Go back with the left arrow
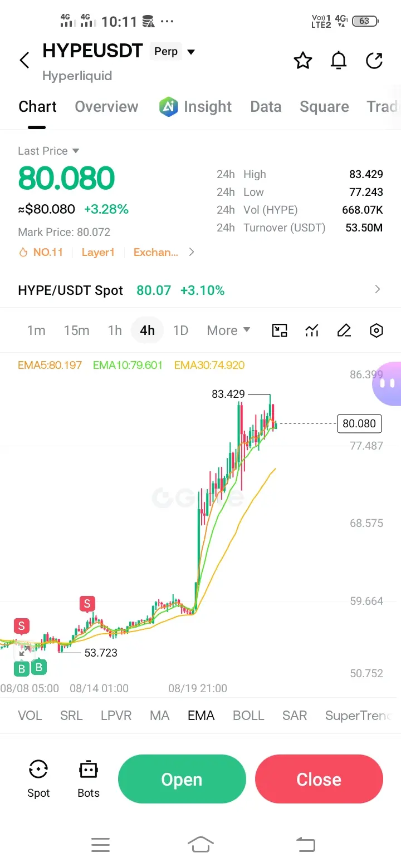The height and width of the screenshot is (868, 401). point(24,60)
